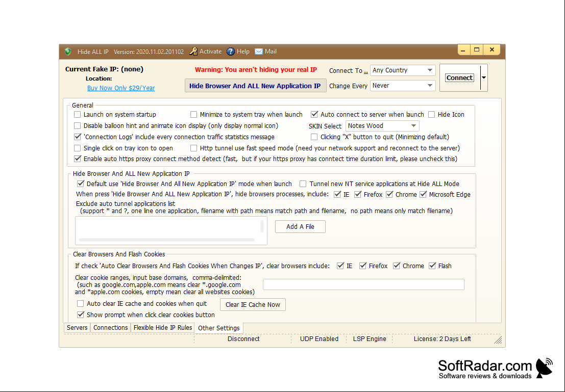Open the Flexible Hide IP Rules tab
The image size is (565, 392).
click(163, 328)
